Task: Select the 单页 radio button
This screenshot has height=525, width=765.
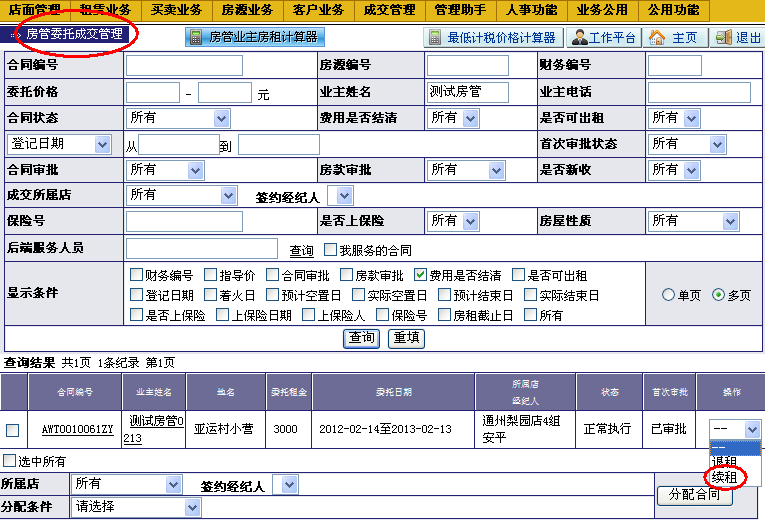Action: [x=668, y=295]
